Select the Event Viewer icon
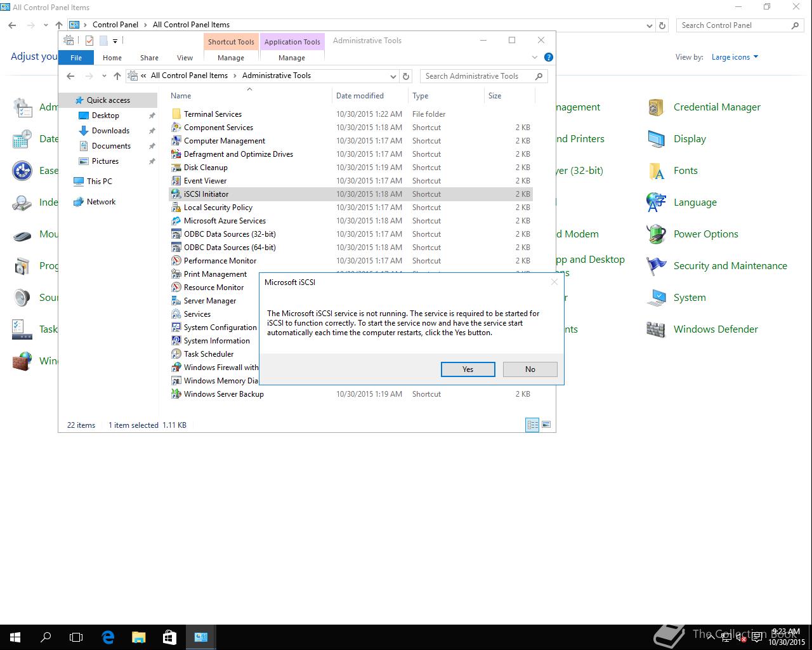812x650 pixels. [x=176, y=181]
